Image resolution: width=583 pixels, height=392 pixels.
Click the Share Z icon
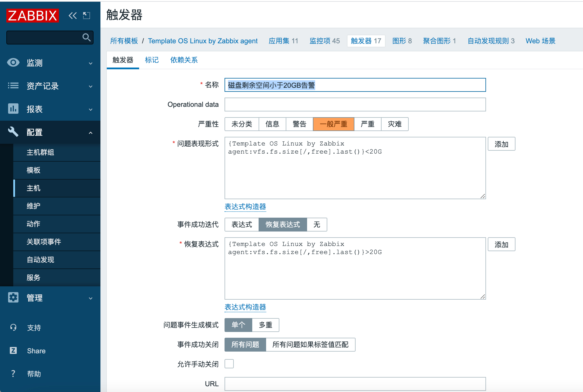(13, 351)
